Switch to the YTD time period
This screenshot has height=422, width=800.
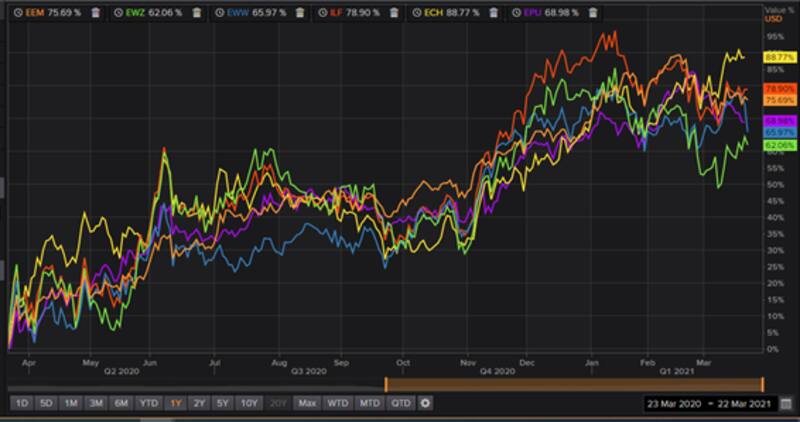coord(147,403)
